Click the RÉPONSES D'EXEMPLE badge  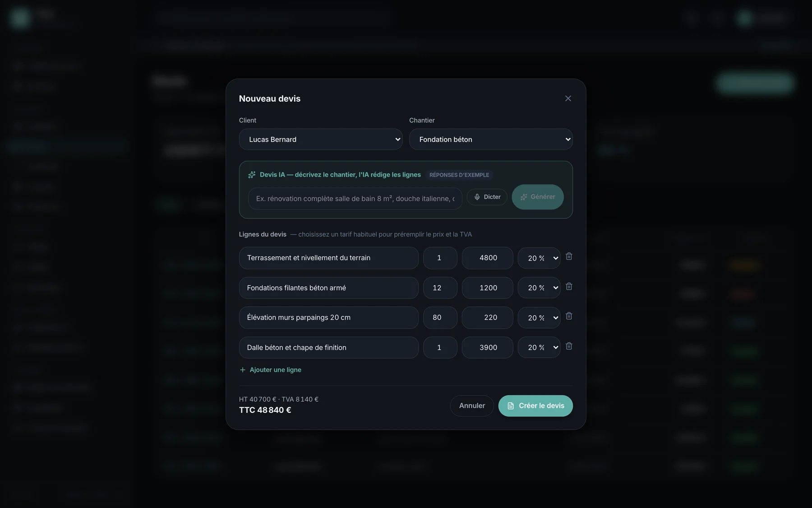point(459,175)
